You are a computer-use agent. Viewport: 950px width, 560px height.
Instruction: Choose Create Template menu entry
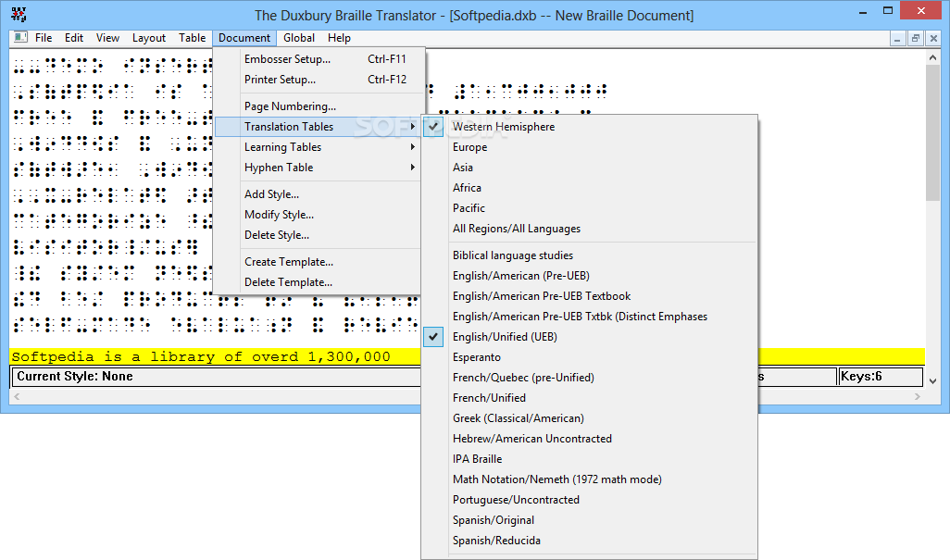319,262
